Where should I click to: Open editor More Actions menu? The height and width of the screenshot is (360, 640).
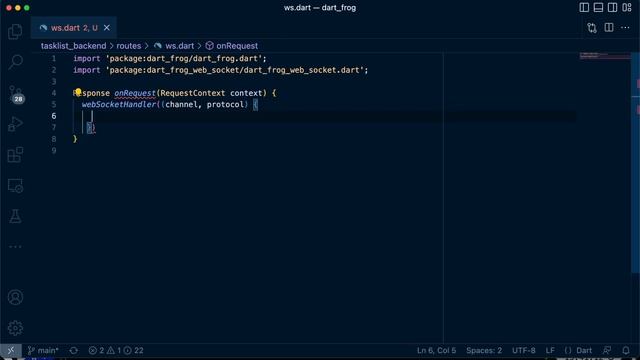click(625, 27)
